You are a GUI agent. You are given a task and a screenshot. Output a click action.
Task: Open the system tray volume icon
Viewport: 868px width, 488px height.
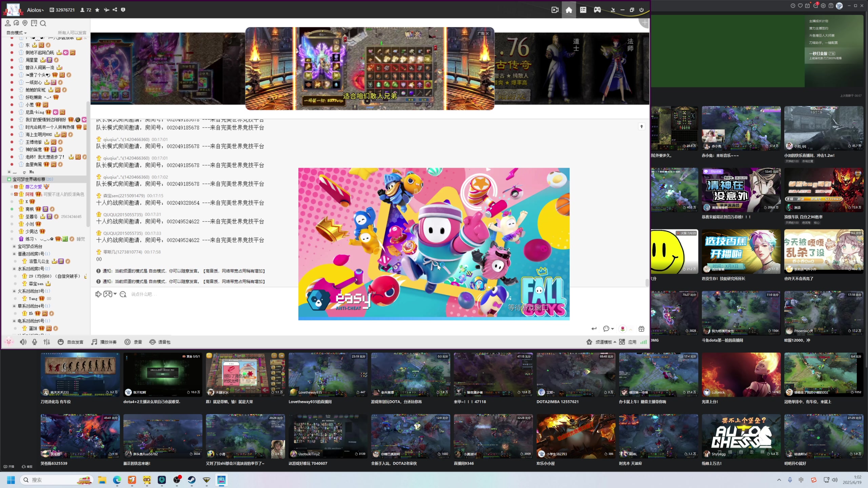835,480
